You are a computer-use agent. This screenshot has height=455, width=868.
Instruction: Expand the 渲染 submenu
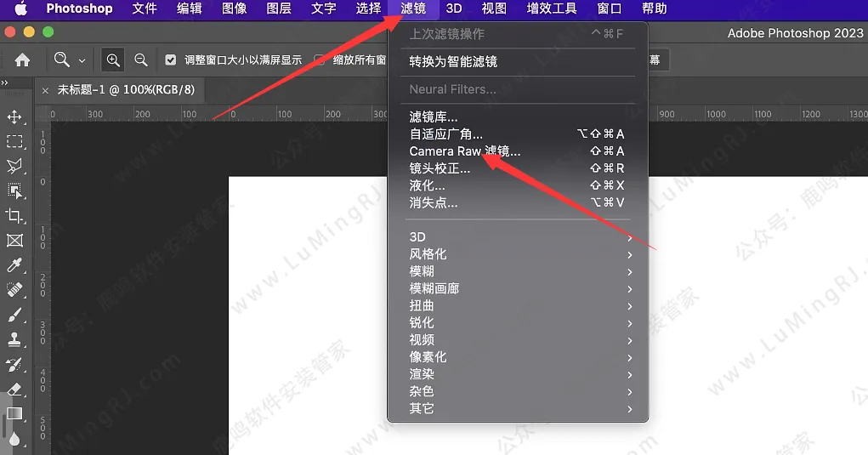[518, 374]
